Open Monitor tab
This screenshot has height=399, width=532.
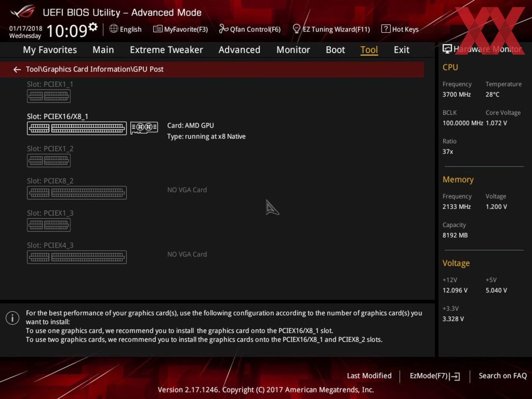[293, 50]
